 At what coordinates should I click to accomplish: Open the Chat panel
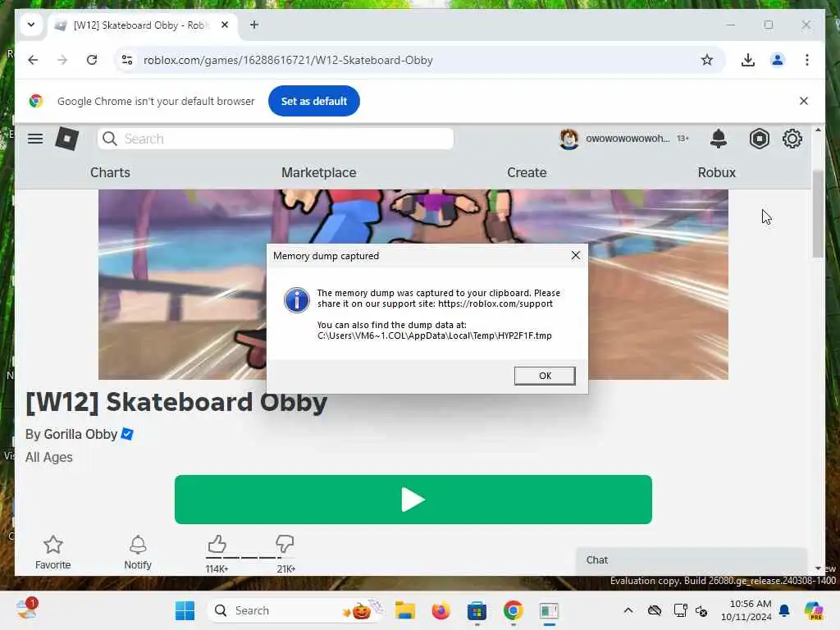pyautogui.click(x=691, y=560)
